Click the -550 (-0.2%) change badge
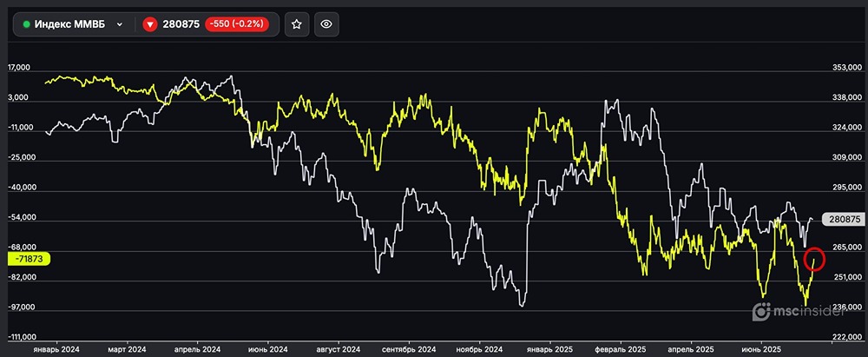Viewport: 868px width, 357px height. coord(237,24)
